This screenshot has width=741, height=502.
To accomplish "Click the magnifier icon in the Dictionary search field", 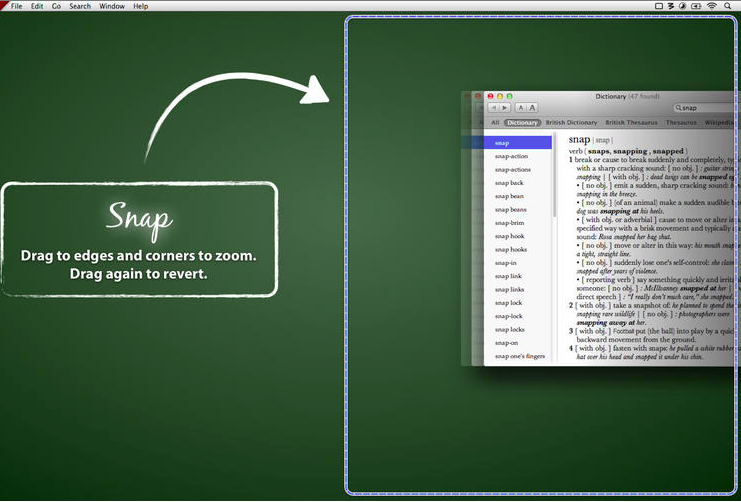I will [678, 108].
